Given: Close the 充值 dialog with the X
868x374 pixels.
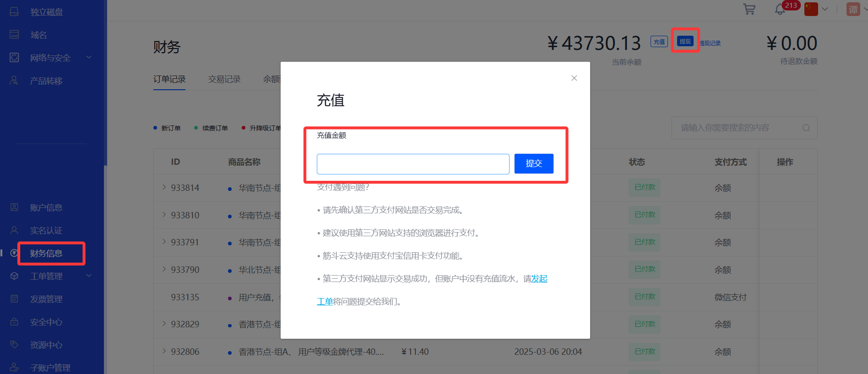Looking at the screenshot, I should click(574, 78).
